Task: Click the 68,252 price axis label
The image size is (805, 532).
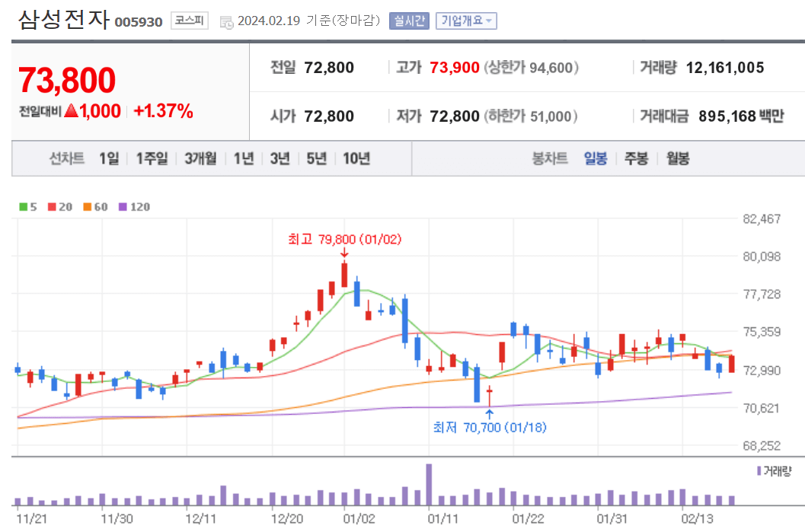Action: 762,446
